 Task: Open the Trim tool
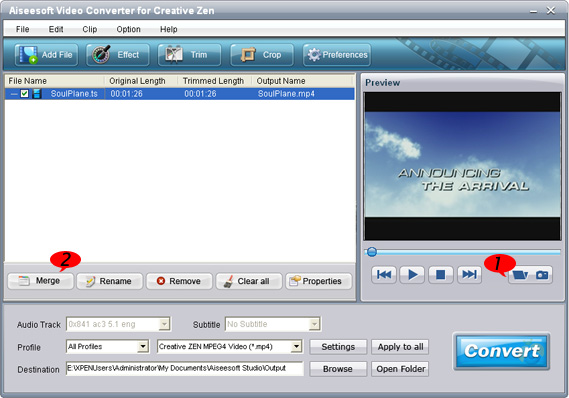[189, 55]
